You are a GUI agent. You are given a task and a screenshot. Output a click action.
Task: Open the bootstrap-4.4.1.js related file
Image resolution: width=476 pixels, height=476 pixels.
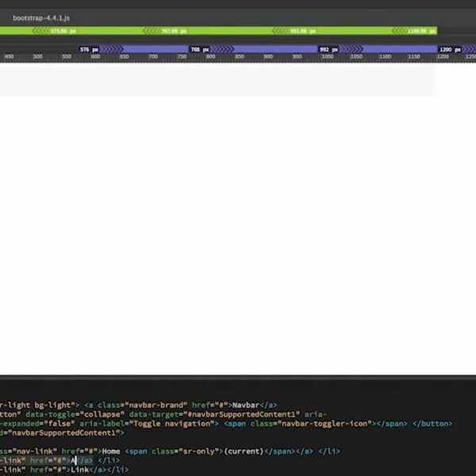tap(40, 17)
